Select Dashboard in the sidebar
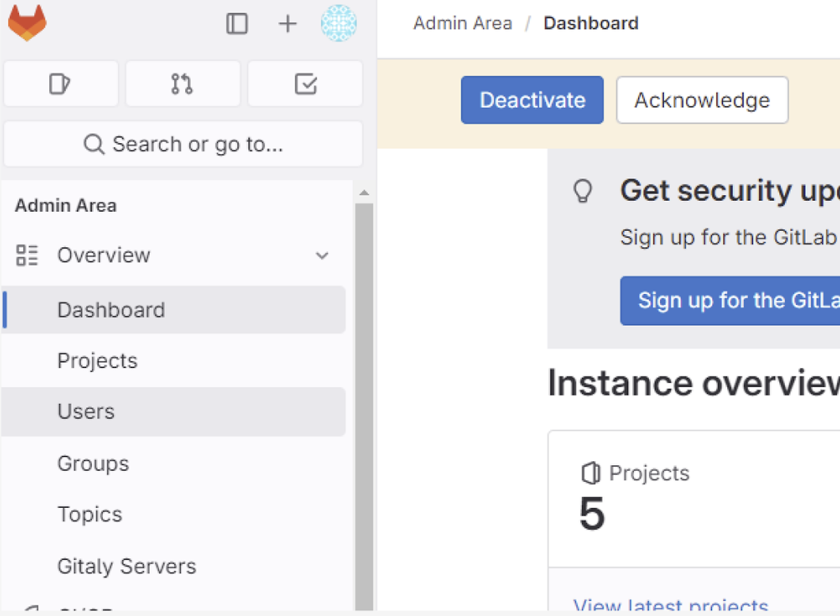Viewport: 840px width, 616px height. point(174,310)
